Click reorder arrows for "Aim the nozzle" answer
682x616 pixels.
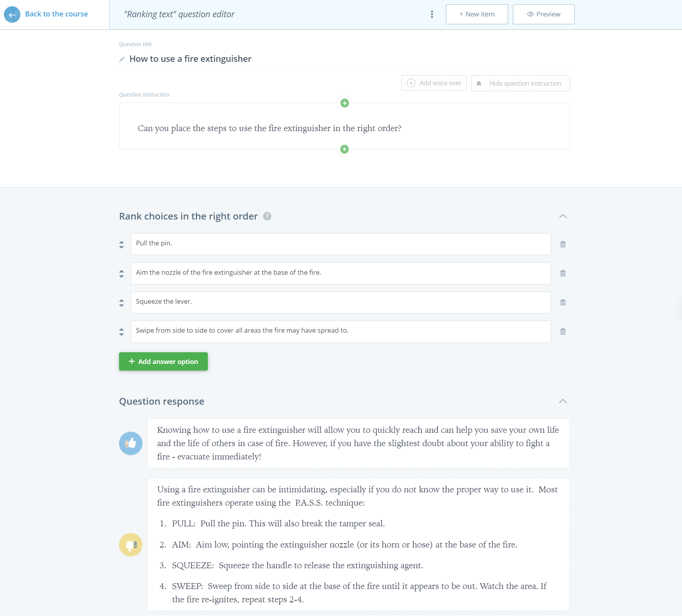(x=121, y=274)
